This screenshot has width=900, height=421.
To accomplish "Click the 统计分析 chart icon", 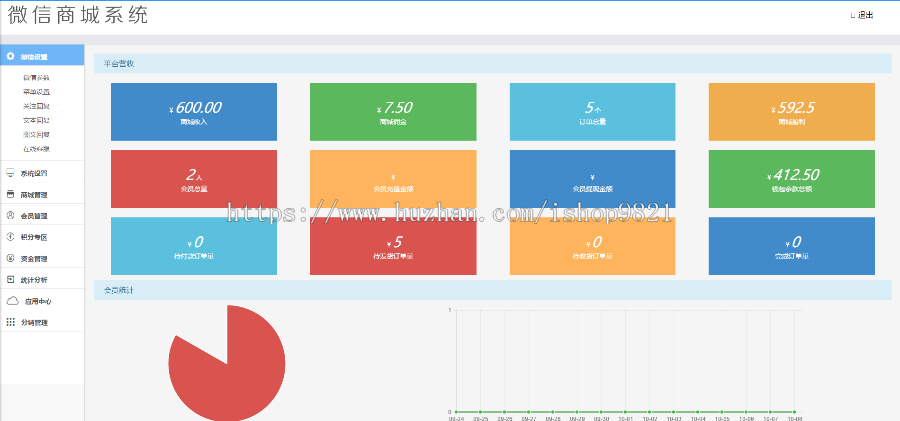I will (x=10, y=279).
